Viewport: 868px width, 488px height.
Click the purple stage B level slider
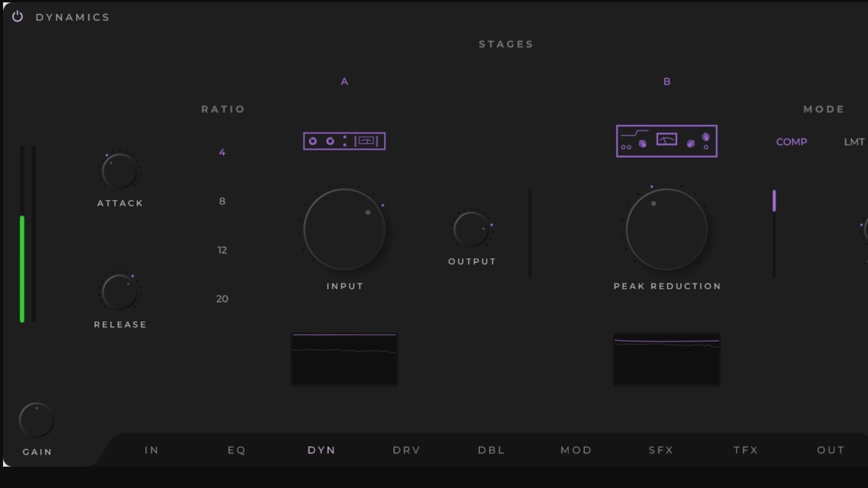pyautogui.click(x=774, y=201)
